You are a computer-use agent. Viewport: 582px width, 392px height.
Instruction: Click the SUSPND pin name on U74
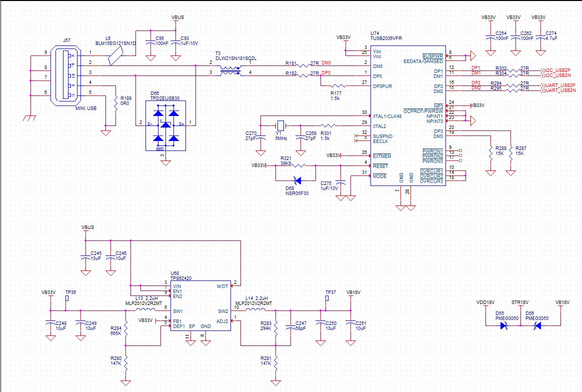click(382, 136)
